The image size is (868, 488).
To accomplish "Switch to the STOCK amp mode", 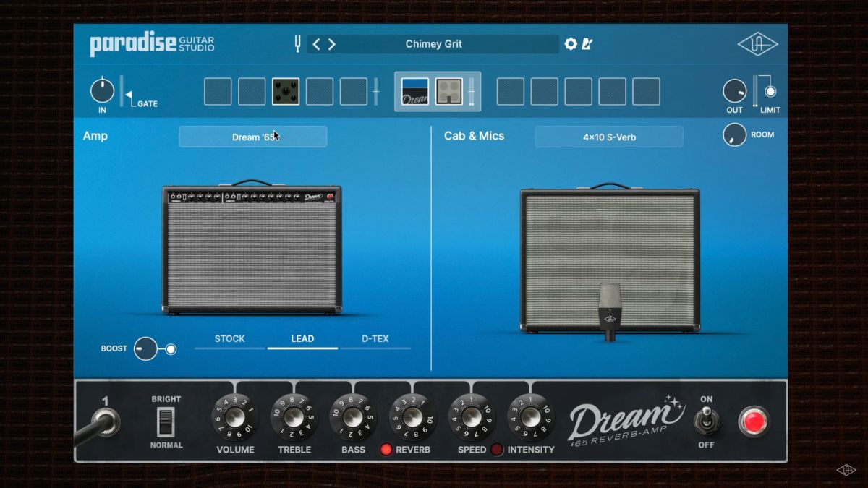I will click(x=230, y=338).
